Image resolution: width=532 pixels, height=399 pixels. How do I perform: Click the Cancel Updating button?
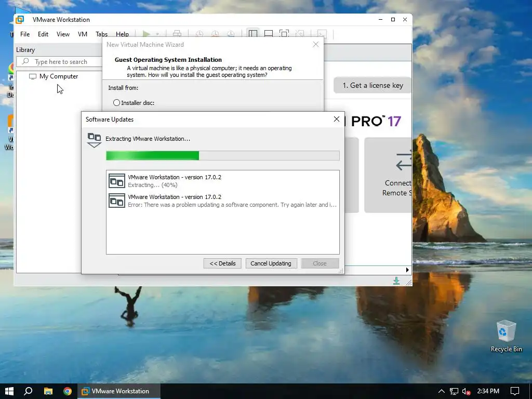coord(271,263)
